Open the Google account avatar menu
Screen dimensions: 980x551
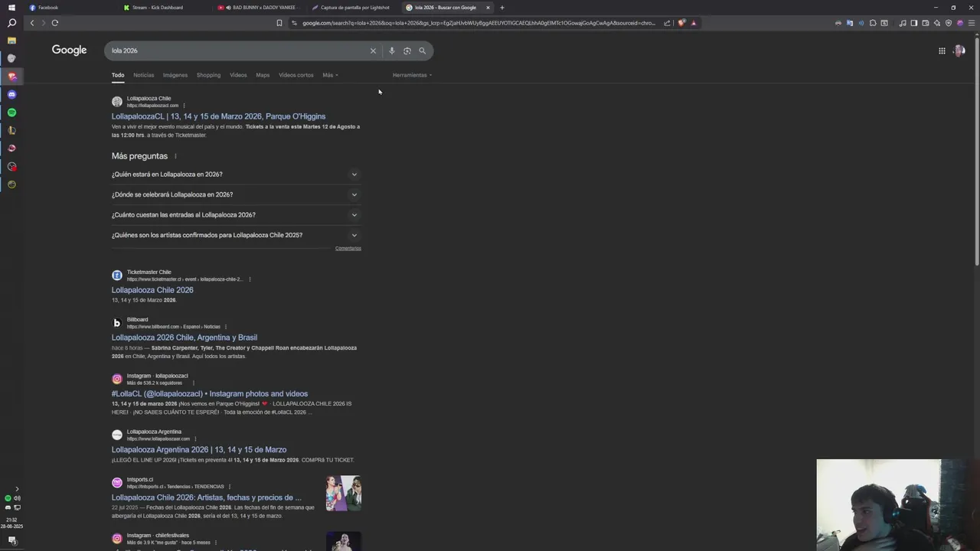[959, 51]
